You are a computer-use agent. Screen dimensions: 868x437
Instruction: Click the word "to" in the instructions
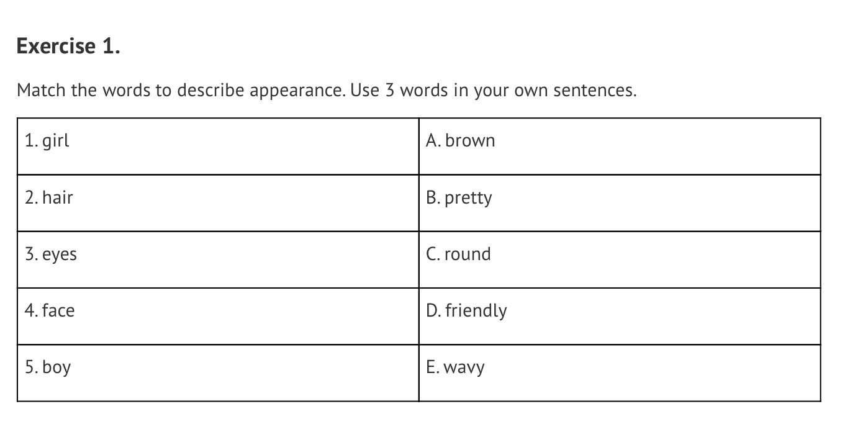[163, 91]
